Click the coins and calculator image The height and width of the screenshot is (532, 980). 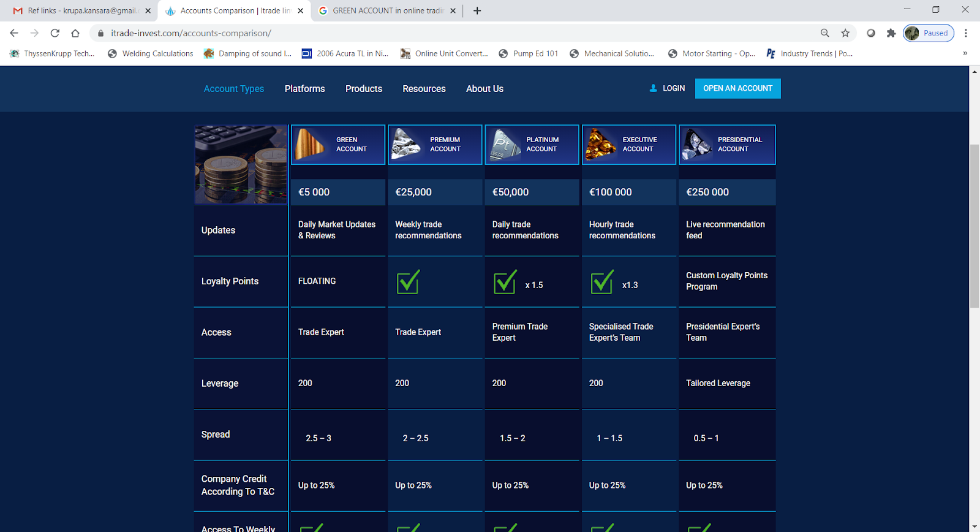coord(241,164)
